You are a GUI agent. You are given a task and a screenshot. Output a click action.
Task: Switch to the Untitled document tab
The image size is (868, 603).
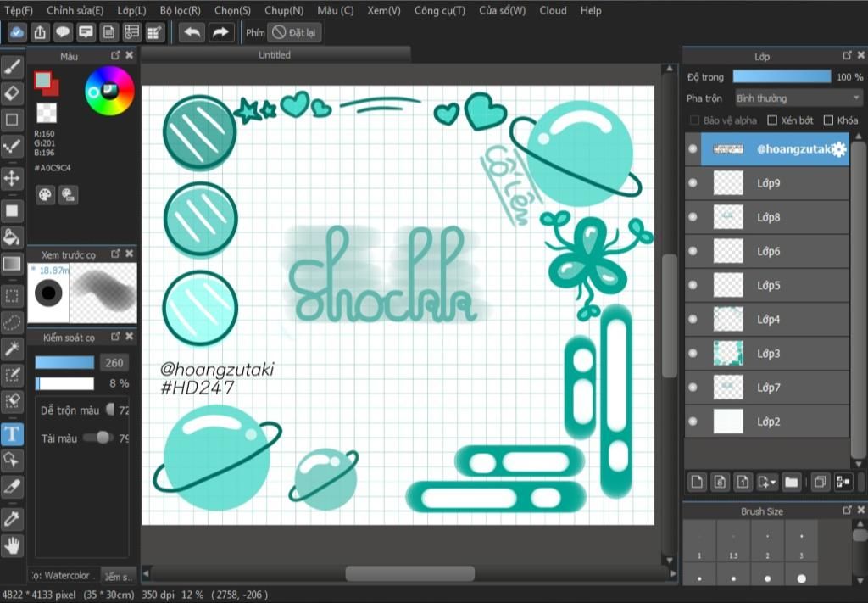coord(275,55)
